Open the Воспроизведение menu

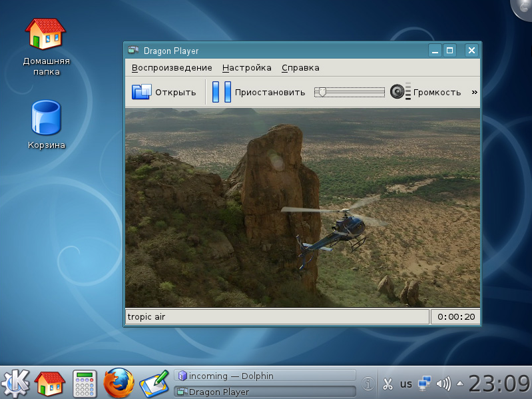[172, 68]
